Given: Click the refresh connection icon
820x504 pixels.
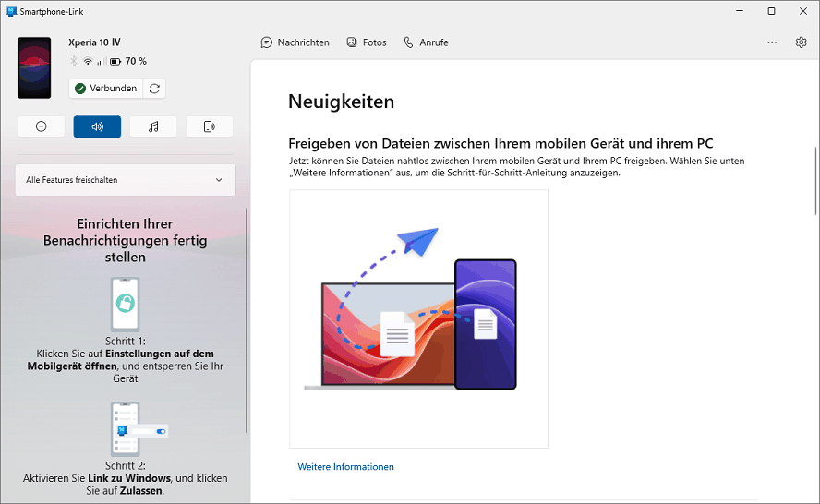Looking at the screenshot, I should [x=154, y=89].
